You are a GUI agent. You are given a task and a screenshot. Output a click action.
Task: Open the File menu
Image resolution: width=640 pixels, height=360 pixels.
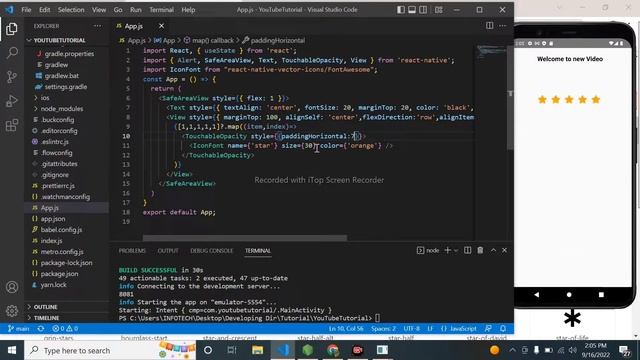(x=26, y=9)
